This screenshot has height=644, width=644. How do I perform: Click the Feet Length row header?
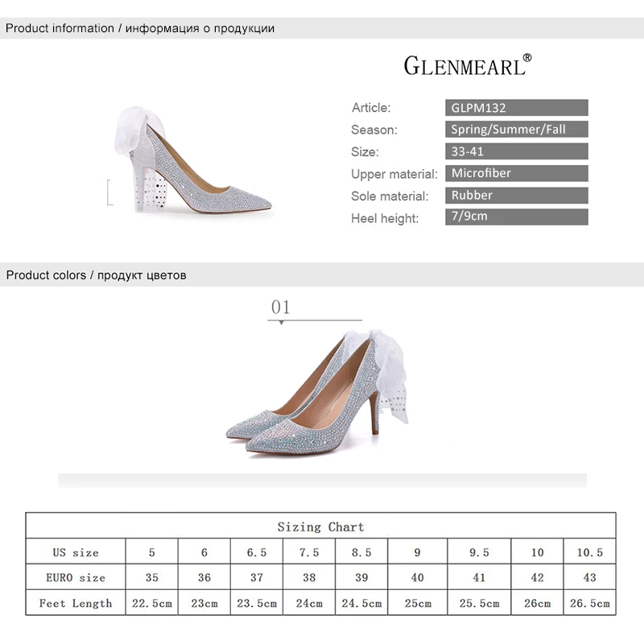pos(76,603)
